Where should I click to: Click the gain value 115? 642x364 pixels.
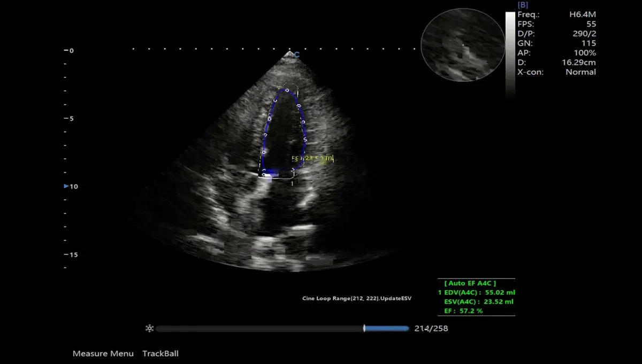tap(589, 43)
